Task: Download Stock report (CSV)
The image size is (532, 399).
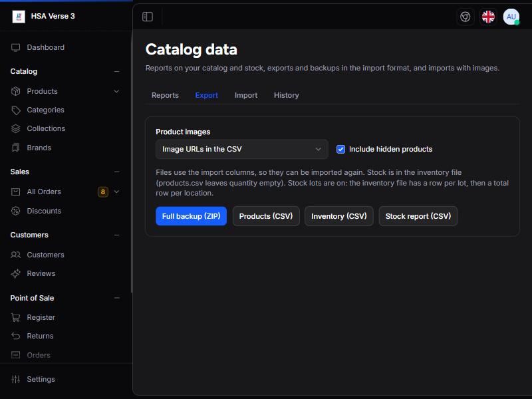Action: click(x=418, y=216)
